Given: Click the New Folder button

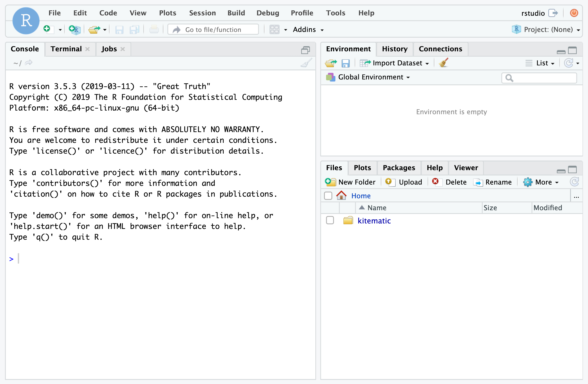Looking at the screenshot, I should [x=350, y=182].
